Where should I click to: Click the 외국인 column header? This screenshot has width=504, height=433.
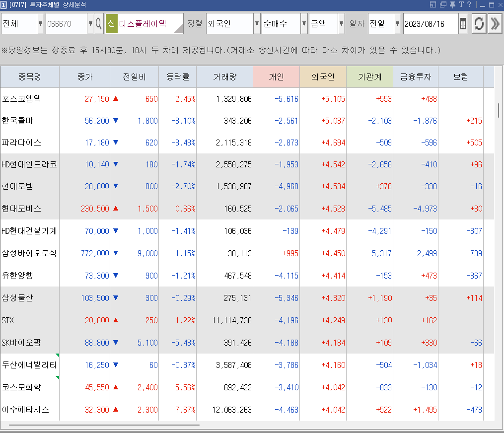point(323,77)
